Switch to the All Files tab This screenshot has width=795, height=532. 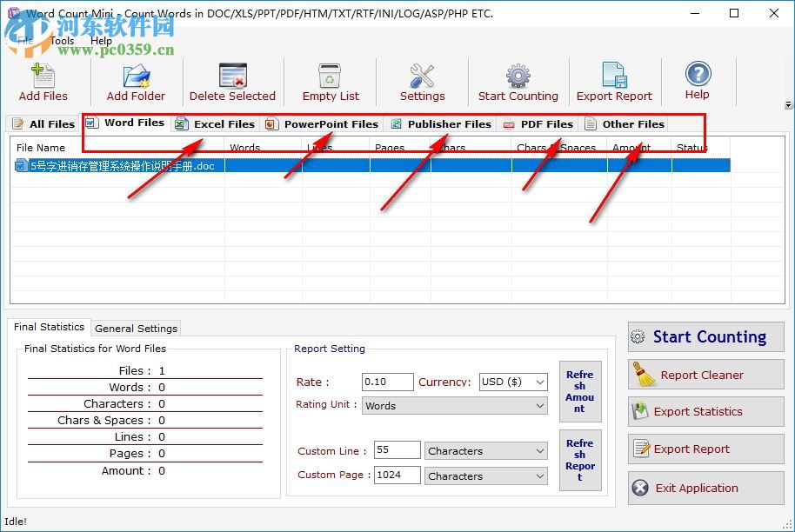tap(43, 123)
